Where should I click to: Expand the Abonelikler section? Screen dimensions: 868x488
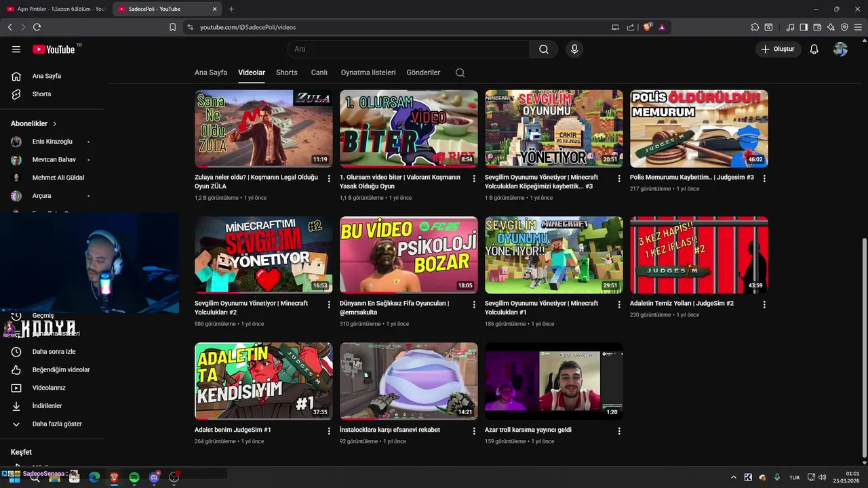34,123
